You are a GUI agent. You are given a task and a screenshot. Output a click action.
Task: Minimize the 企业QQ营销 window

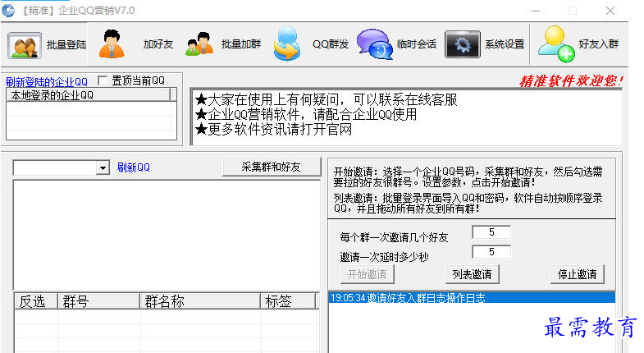coord(536,11)
